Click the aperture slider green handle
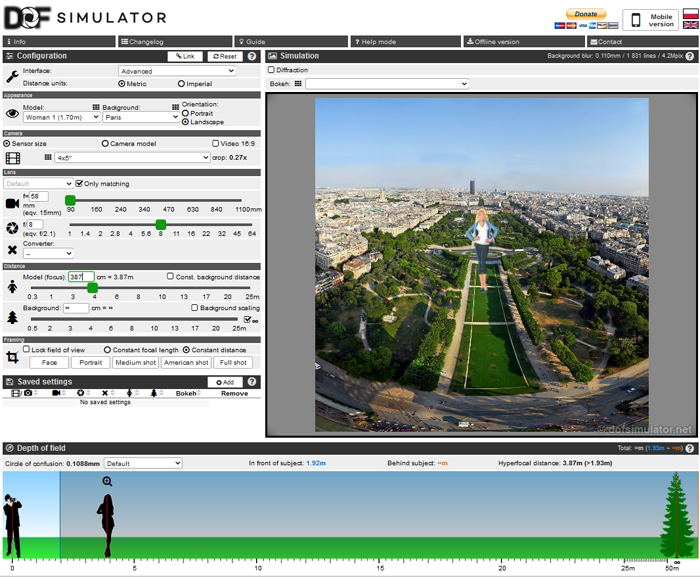The image size is (700, 577). coord(160,224)
